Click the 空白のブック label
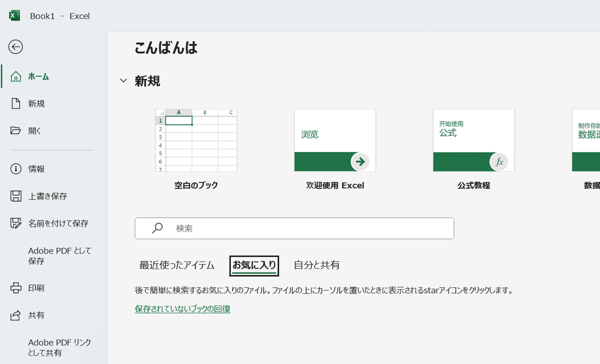The width and height of the screenshot is (600, 364). coord(196,185)
